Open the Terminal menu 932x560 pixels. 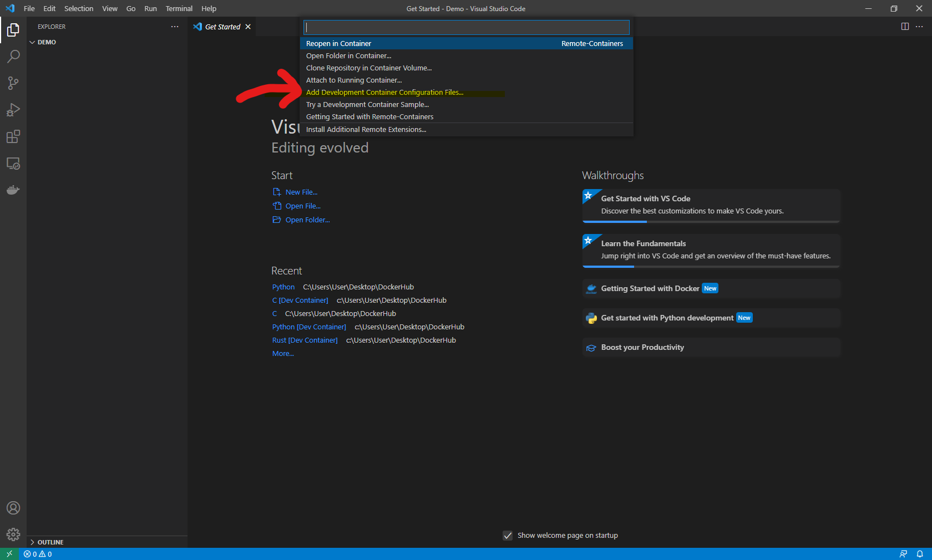pyautogui.click(x=179, y=8)
